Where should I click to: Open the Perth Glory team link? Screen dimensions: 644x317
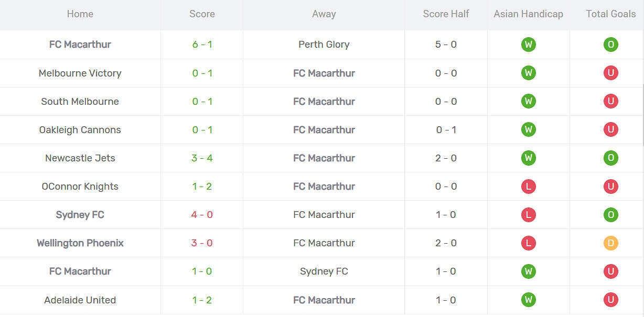coord(324,45)
